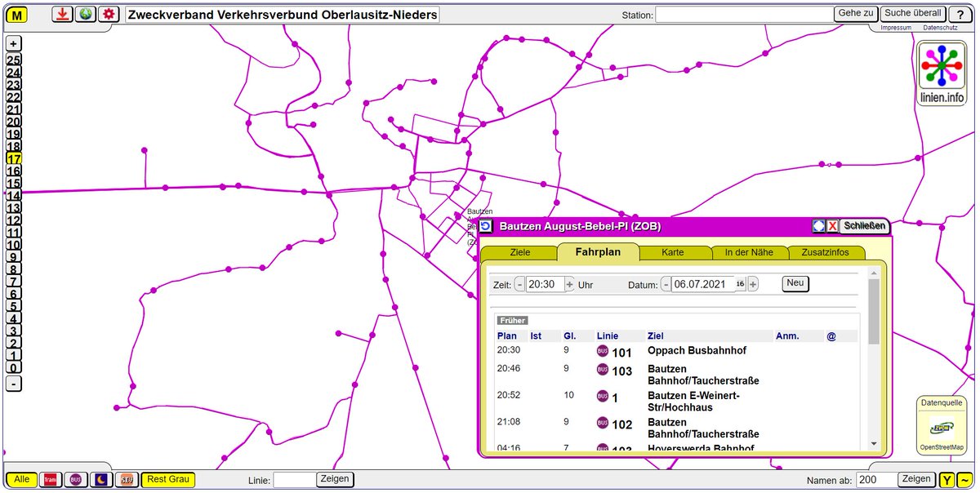Screen dimensions: 980x493
Task: Select zoom level 10
Action: (14, 245)
